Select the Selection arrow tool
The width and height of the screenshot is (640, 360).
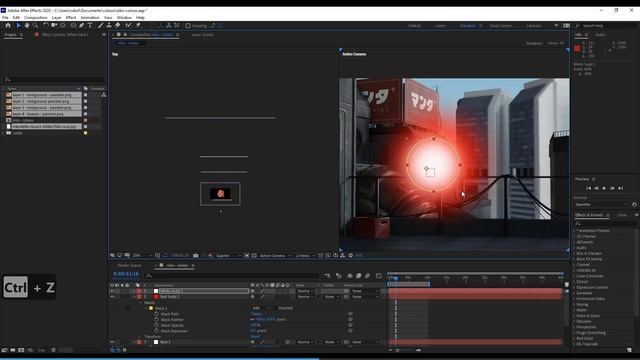(x=18, y=25)
